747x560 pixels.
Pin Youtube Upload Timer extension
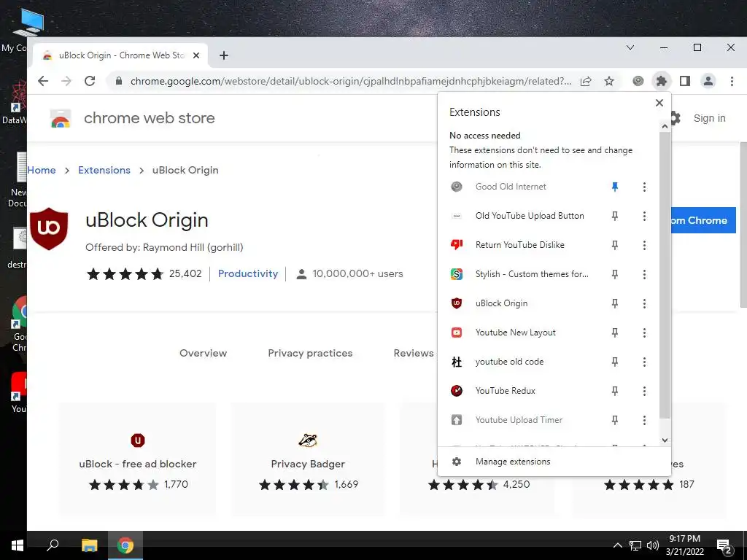pyautogui.click(x=614, y=420)
